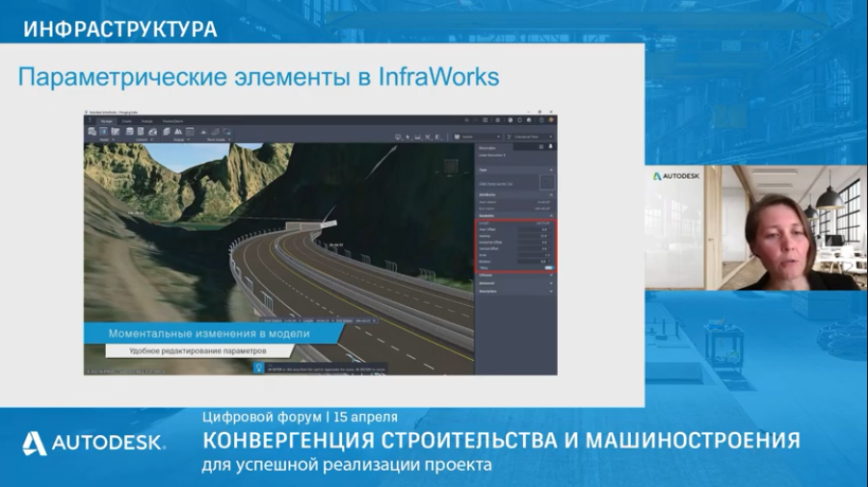Expand the Point Clouds group dropdown
This screenshot has width=868, height=487.
(x=229, y=140)
